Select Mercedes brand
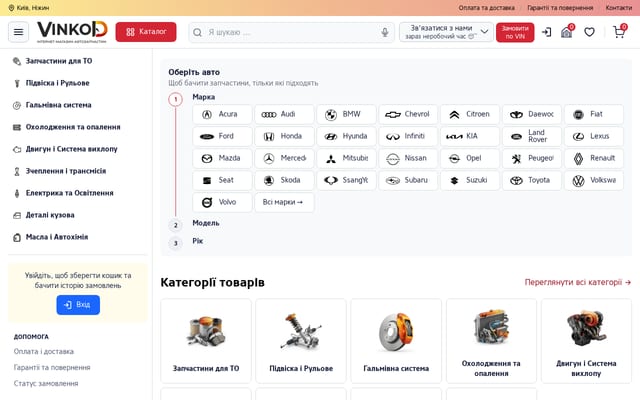The height and width of the screenshot is (400, 640). point(284,158)
